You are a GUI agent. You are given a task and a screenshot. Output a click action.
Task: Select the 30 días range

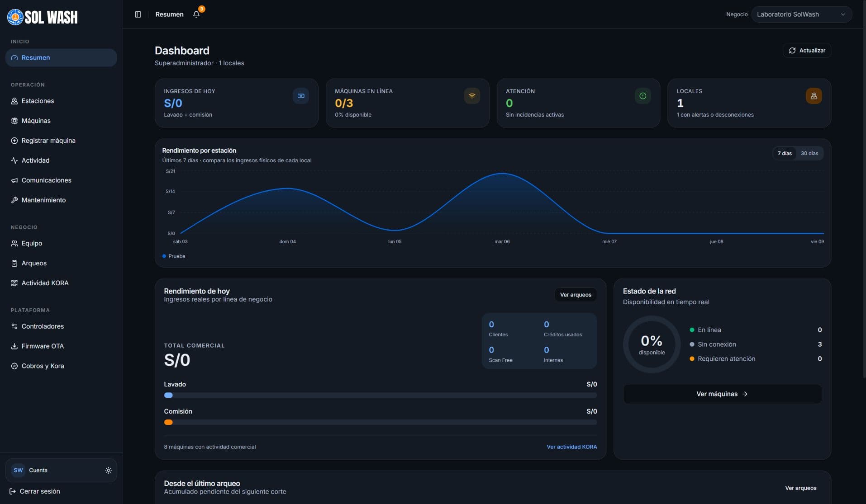click(x=809, y=153)
